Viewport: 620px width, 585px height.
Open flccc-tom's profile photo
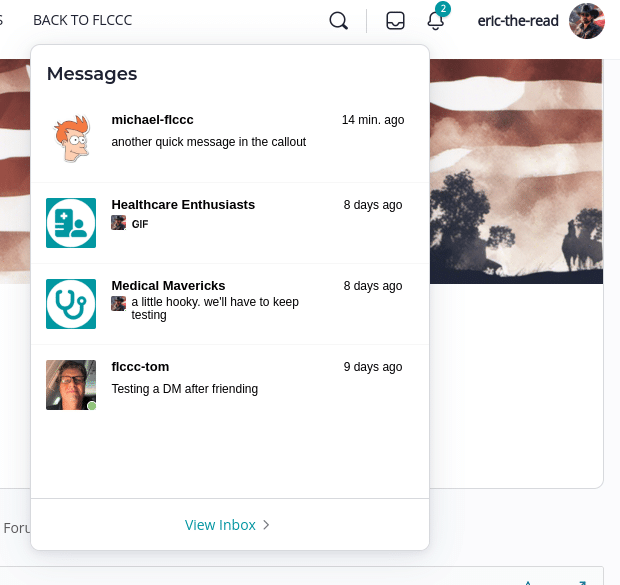(x=71, y=385)
